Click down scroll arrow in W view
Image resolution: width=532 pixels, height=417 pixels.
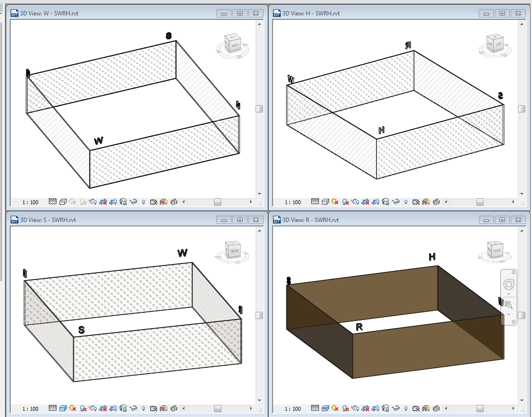[x=259, y=194]
